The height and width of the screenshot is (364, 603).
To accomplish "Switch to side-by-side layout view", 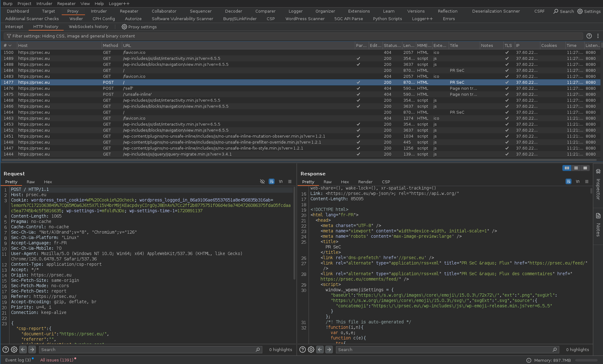I will pos(567,168).
